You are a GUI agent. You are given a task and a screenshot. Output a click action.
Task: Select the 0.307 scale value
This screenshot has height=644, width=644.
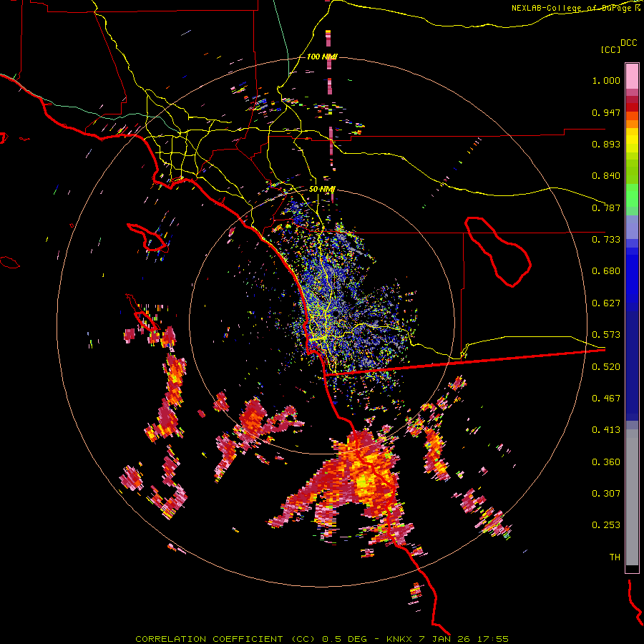(606, 493)
